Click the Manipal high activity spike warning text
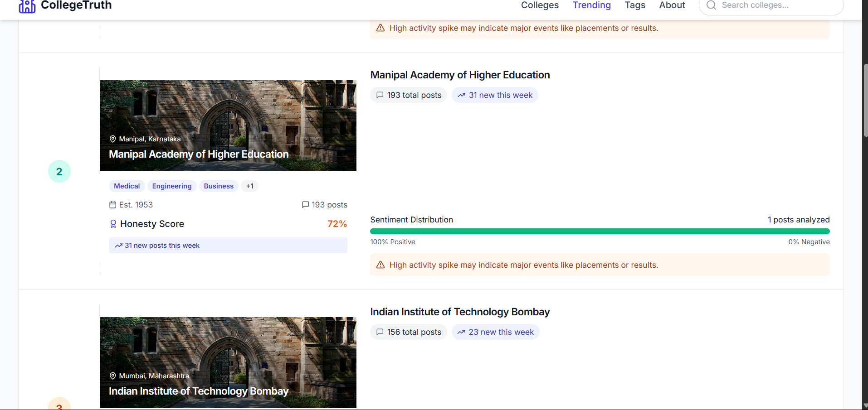868x410 pixels. (x=524, y=265)
